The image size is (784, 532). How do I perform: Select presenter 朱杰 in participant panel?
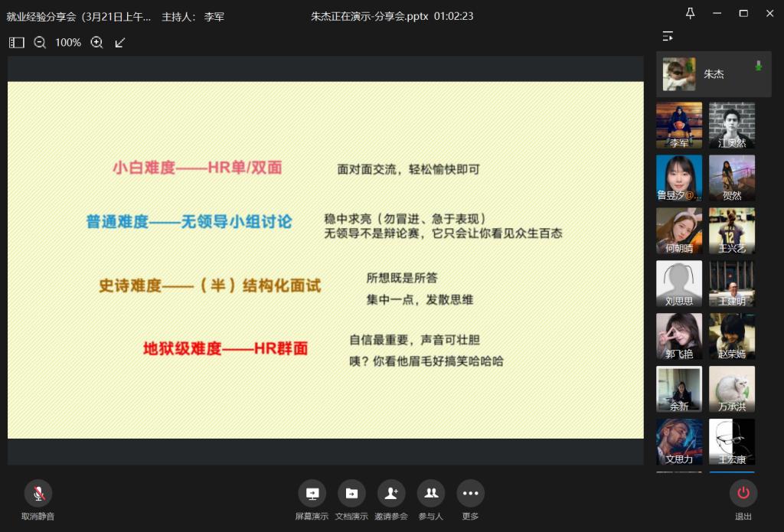(x=714, y=74)
